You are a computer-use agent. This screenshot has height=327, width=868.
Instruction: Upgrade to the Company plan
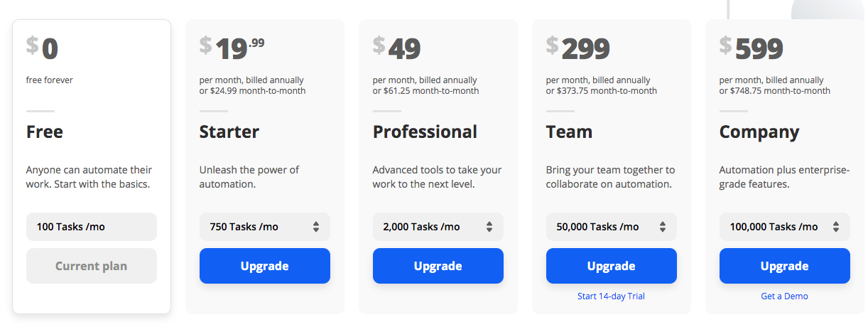785,266
